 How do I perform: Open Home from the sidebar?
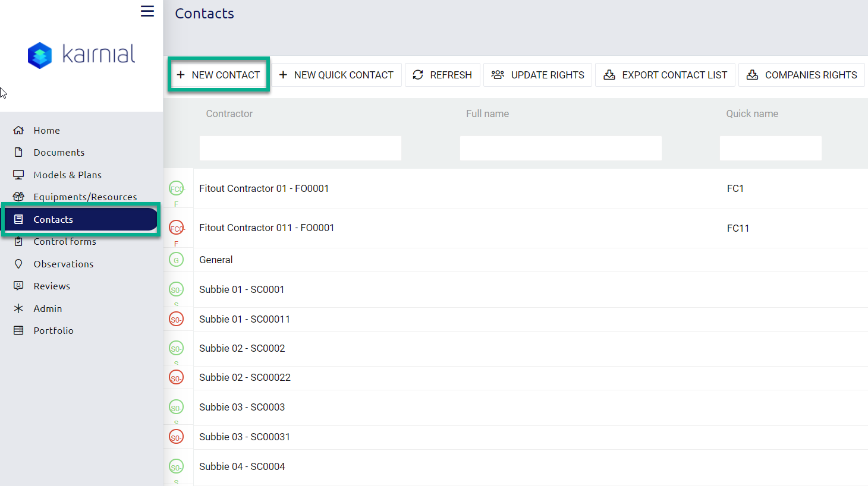[x=46, y=130]
